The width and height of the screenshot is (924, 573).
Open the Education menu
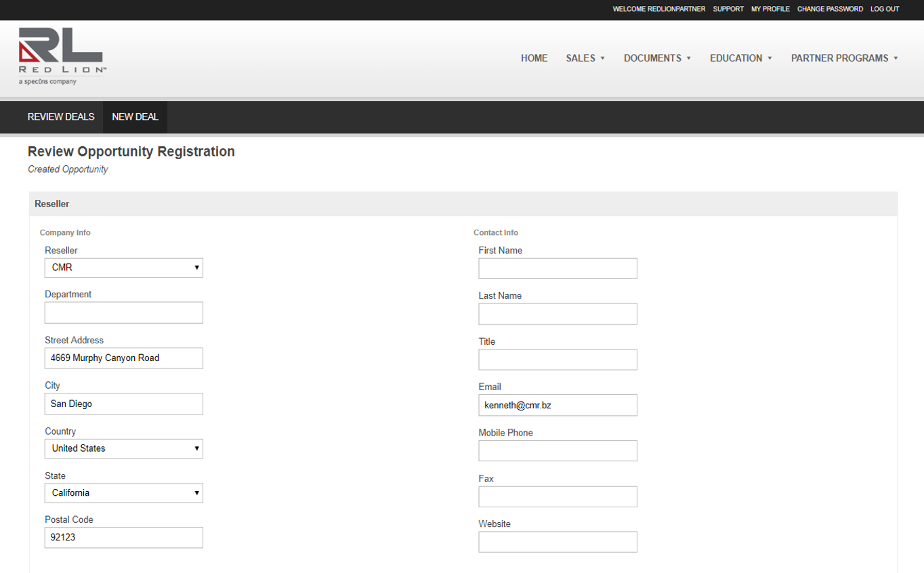[740, 58]
